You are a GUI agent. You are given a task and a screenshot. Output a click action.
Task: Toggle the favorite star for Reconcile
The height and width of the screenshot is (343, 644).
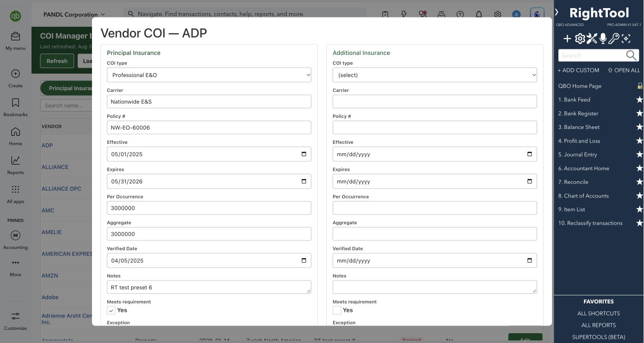[x=639, y=182]
